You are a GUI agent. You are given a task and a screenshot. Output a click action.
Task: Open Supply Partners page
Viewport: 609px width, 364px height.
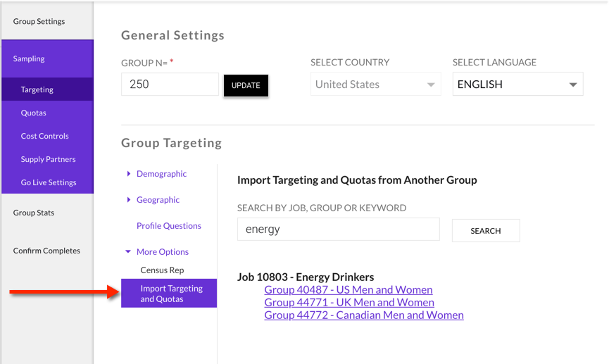pyautogui.click(x=48, y=159)
